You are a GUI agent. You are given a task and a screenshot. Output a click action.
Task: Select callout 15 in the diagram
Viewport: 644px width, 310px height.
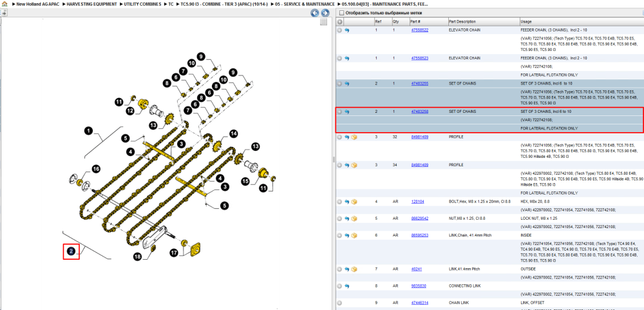pyautogui.click(x=246, y=181)
